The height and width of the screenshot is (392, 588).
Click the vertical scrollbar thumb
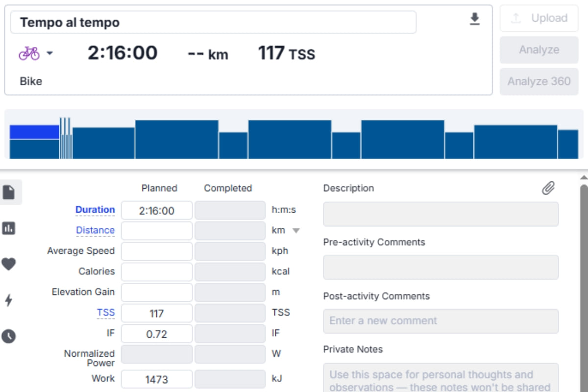(584, 288)
